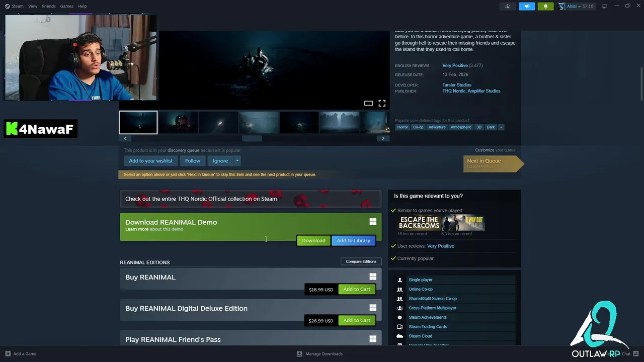Click the Co-op tag
The width and height of the screenshot is (644, 362).
pos(418,127)
